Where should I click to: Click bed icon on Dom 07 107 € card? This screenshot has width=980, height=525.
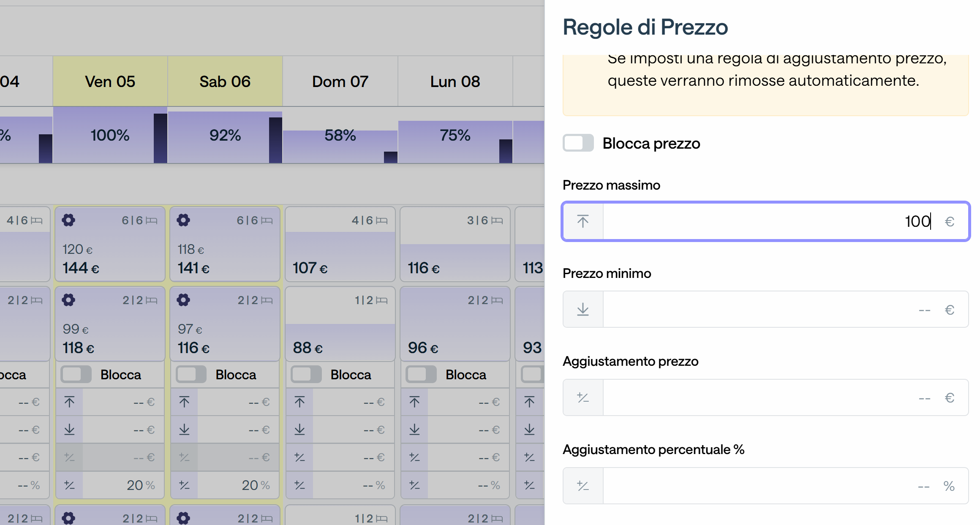(x=382, y=220)
